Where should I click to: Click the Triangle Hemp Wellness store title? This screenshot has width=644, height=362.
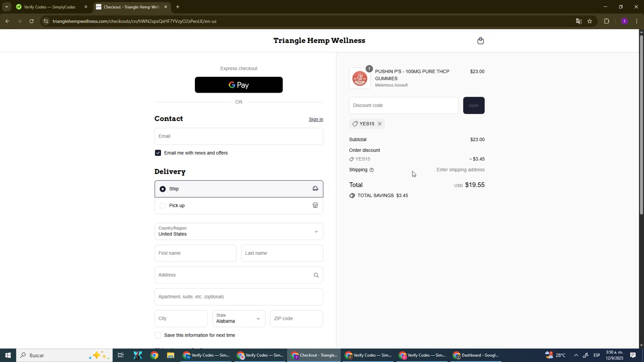(319, 41)
